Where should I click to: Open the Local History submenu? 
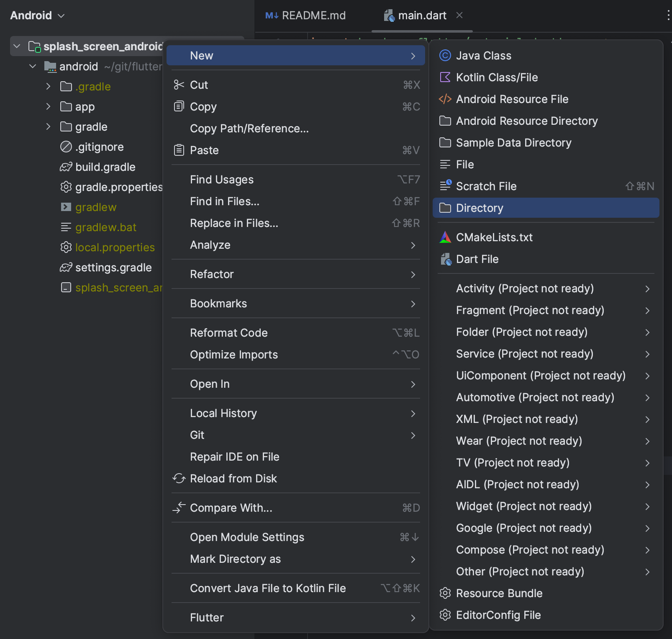pos(296,413)
